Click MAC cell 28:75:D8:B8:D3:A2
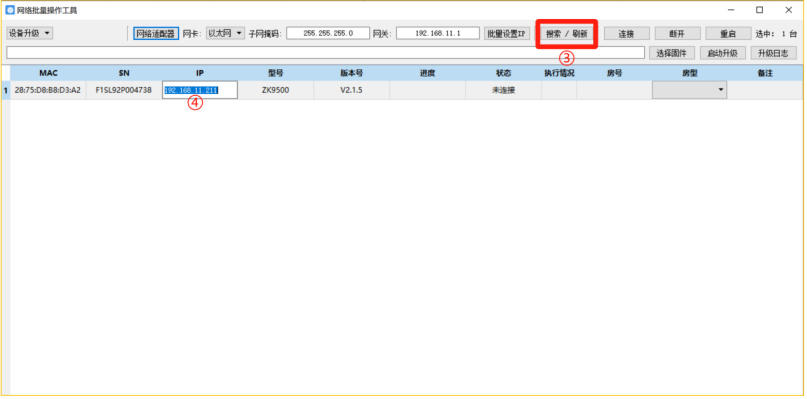Viewport: 807px width, 399px height. click(x=48, y=90)
